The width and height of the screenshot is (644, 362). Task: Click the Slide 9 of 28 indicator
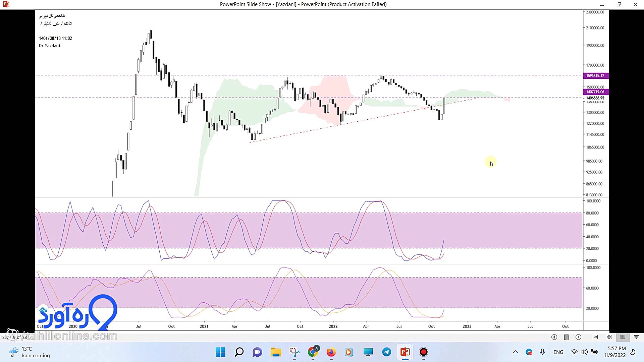(15, 337)
